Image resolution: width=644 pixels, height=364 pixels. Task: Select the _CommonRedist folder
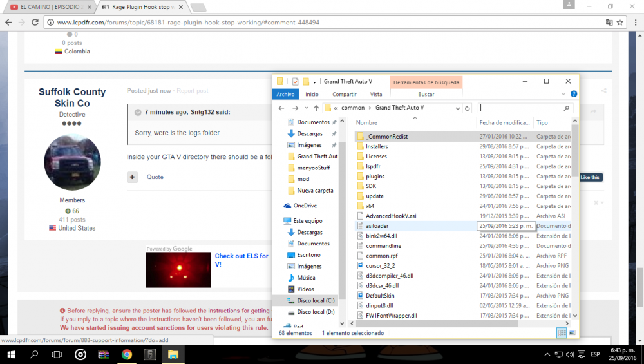386,137
